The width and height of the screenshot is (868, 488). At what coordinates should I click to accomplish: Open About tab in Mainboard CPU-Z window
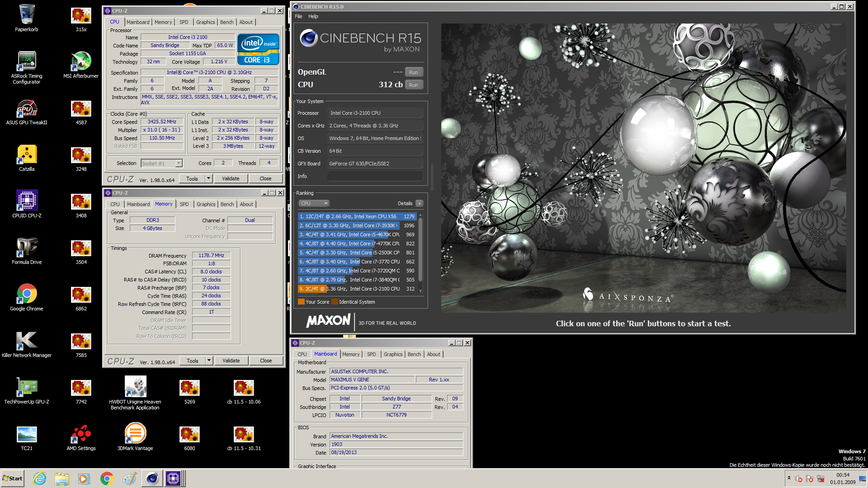pos(434,354)
